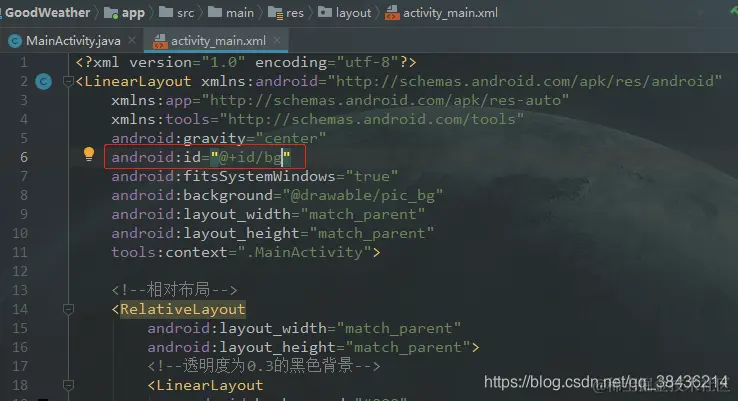Click line 15 layout_width attribute in RelativeLayout
This screenshot has width=738, height=401.
(x=304, y=328)
